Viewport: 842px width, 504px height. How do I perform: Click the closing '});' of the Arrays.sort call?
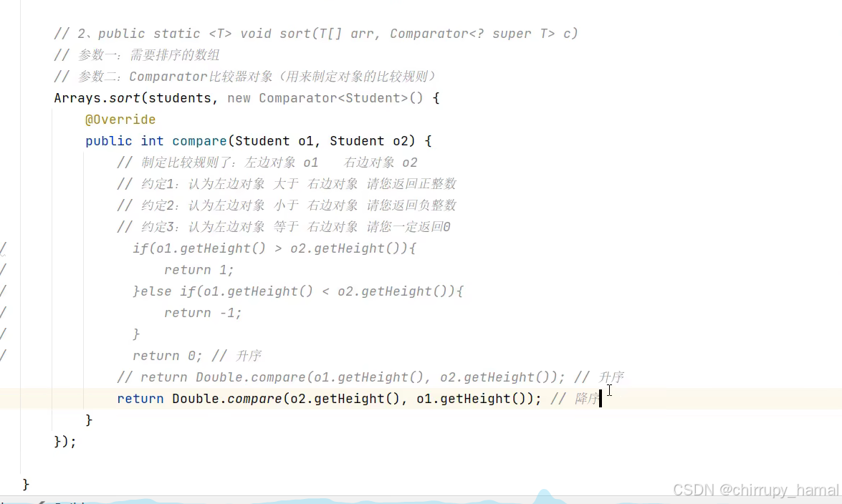point(65,442)
